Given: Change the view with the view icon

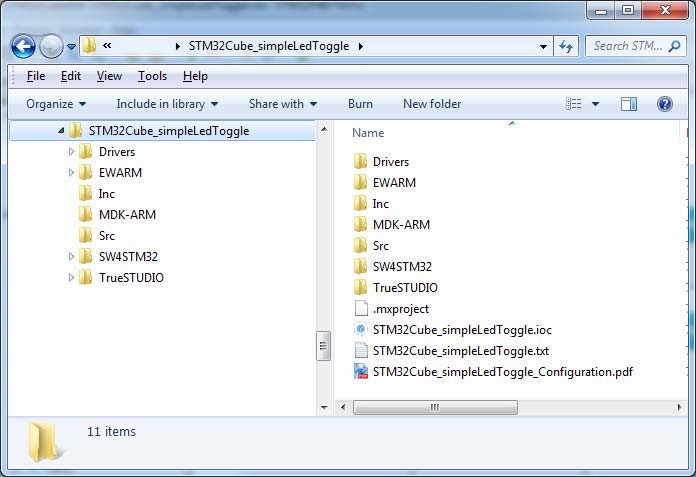Looking at the screenshot, I should click(x=573, y=104).
